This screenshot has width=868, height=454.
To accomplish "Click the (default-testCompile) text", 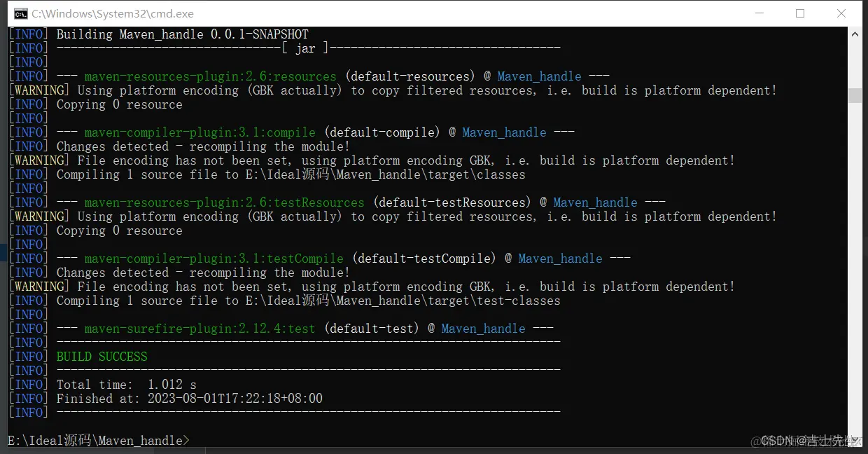I will point(424,259).
